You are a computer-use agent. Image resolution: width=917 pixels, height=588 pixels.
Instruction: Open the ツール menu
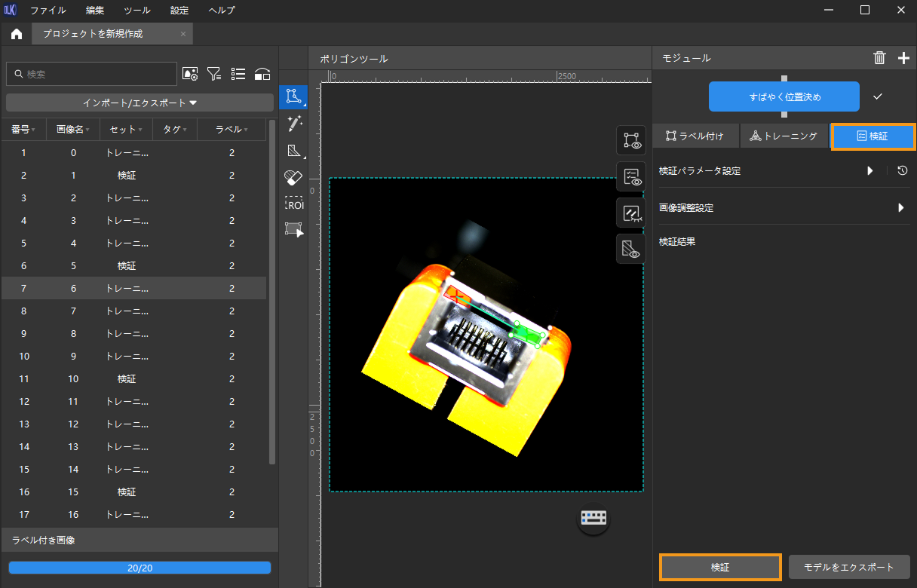coord(136,11)
